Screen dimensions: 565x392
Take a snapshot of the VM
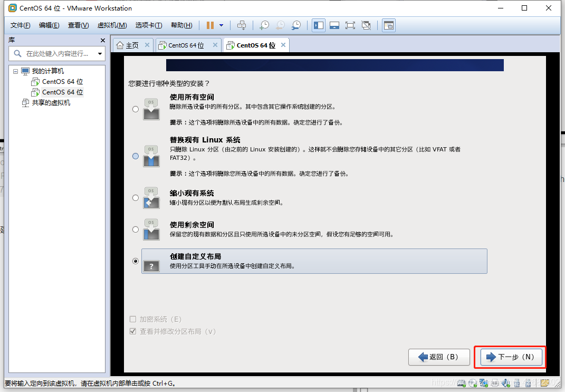pos(264,25)
